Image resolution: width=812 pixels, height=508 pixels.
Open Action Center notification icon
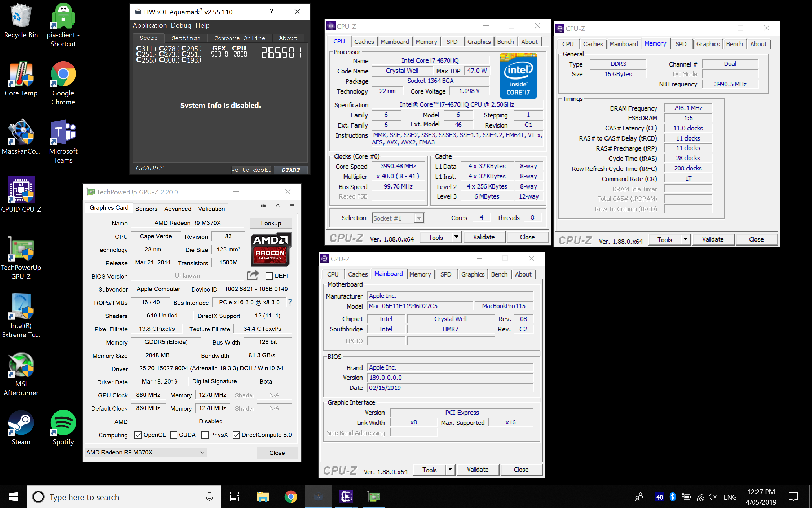click(794, 497)
